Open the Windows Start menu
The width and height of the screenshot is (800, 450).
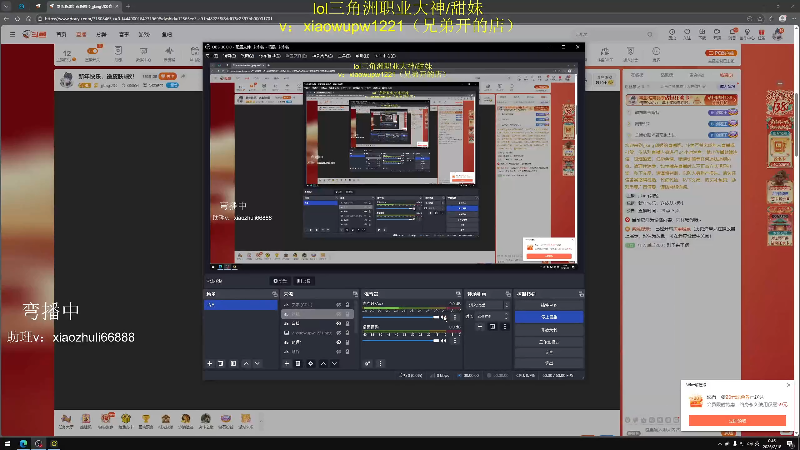(8, 443)
